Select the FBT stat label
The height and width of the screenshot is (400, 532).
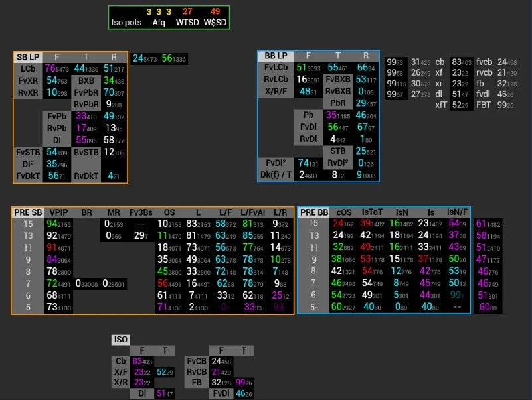484,105
